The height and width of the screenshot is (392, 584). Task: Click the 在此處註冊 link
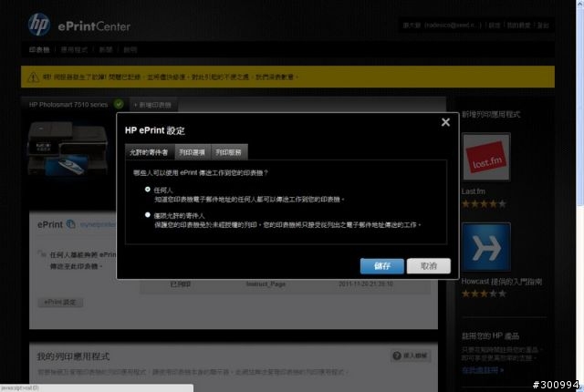[483, 370]
